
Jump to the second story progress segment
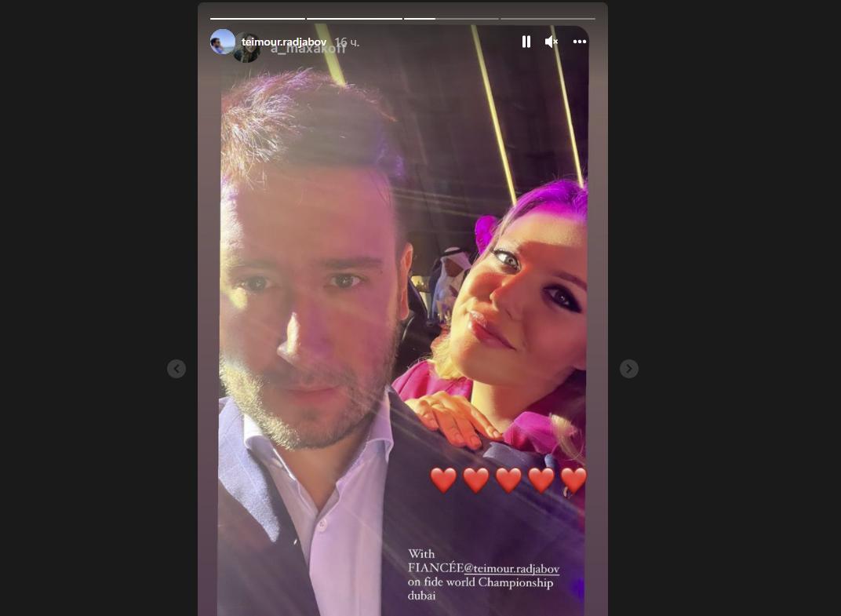355,19
